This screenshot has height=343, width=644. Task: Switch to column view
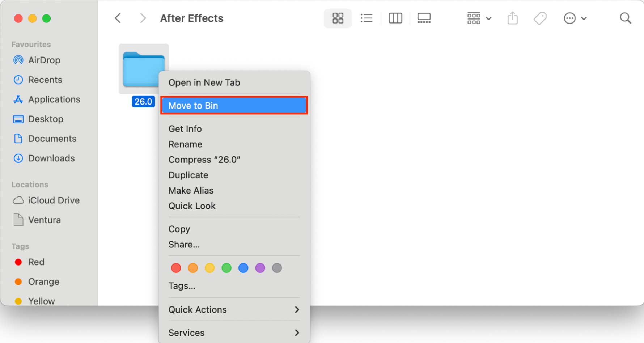click(395, 18)
